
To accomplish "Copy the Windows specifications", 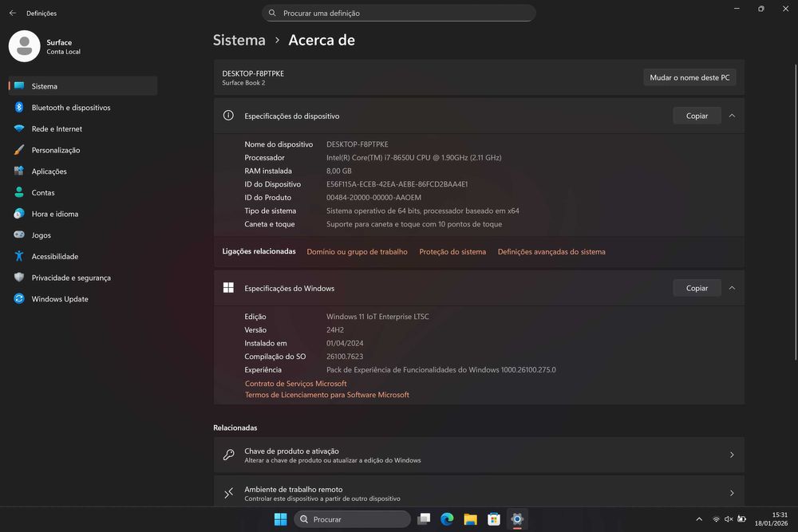I will tap(697, 288).
